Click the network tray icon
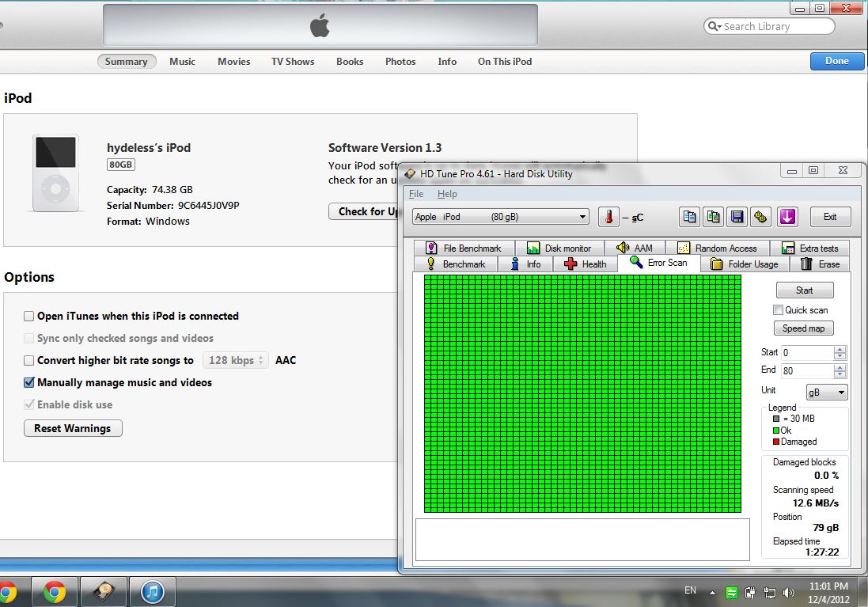Viewport: 868px width, 607px height. tap(769, 594)
